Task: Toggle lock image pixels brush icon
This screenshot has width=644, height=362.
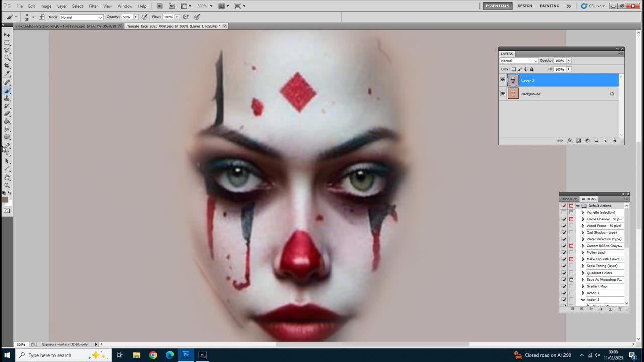Action: coord(520,69)
